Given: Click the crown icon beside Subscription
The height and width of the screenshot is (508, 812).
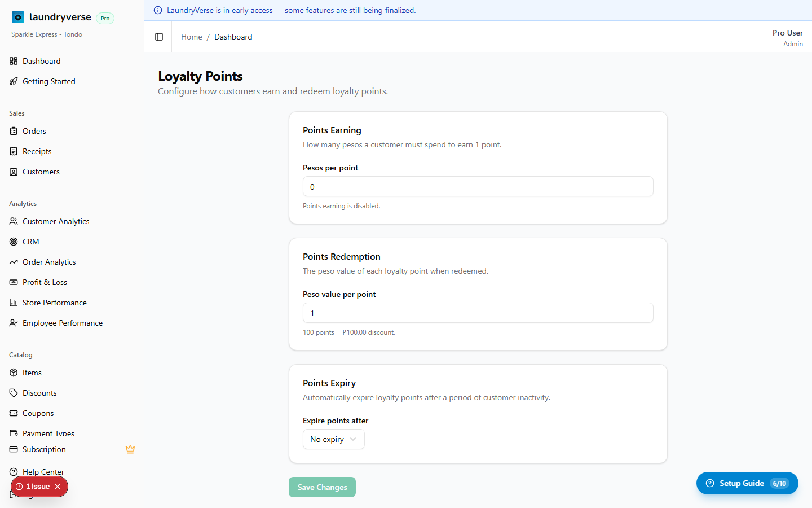Looking at the screenshot, I should 130,449.
